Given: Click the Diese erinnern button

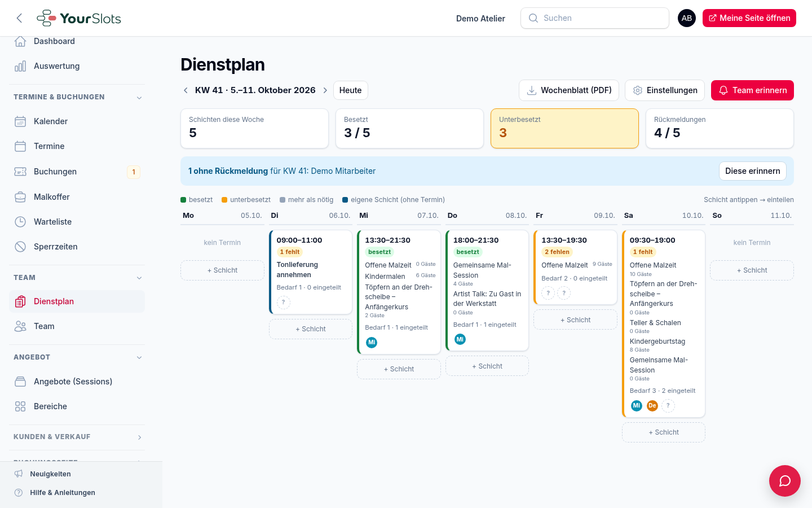Looking at the screenshot, I should 753,171.
